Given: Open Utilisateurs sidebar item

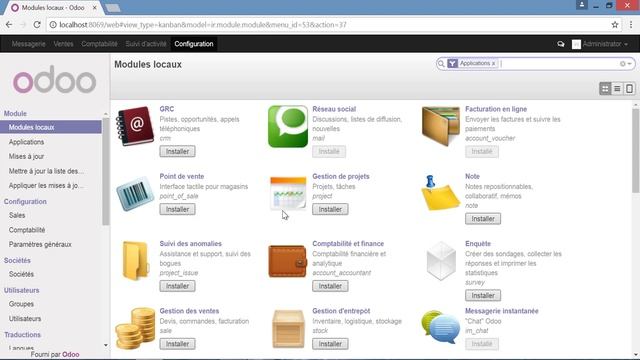Looking at the screenshot, I should [25, 319].
